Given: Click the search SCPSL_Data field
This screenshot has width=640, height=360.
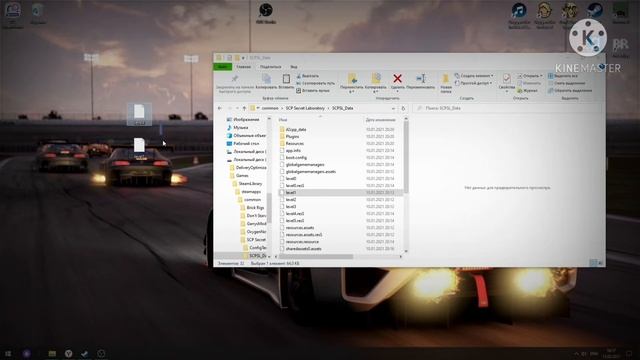Looking at the screenshot, I should 507,108.
